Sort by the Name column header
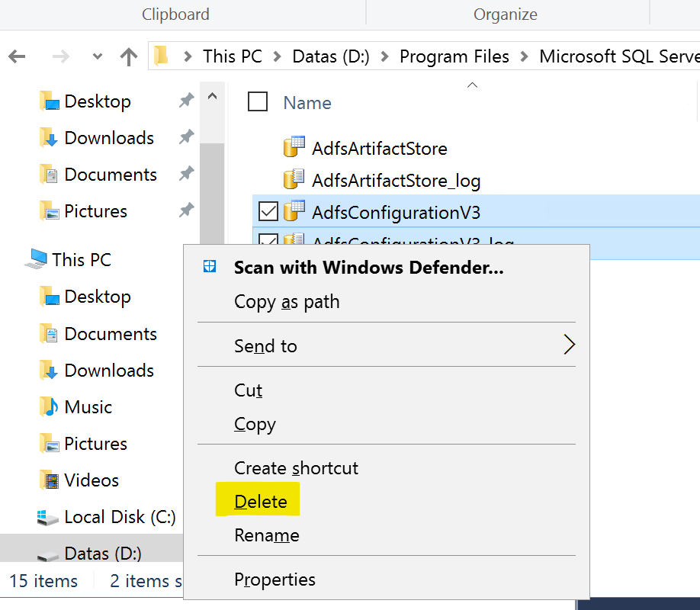700x610 pixels. 307,103
